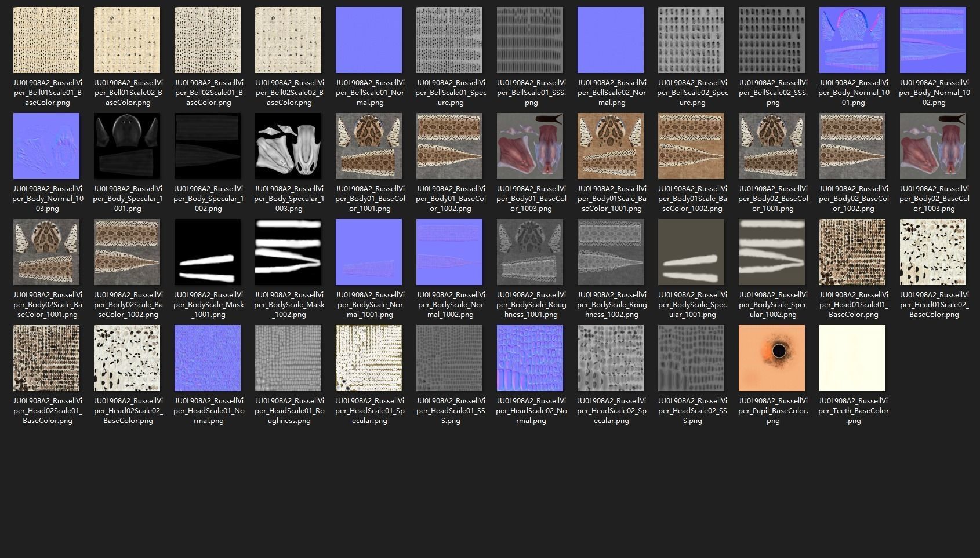Click the BellScale02_SSS.png file name
Viewport: 980px width, 558px height.
(772, 93)
